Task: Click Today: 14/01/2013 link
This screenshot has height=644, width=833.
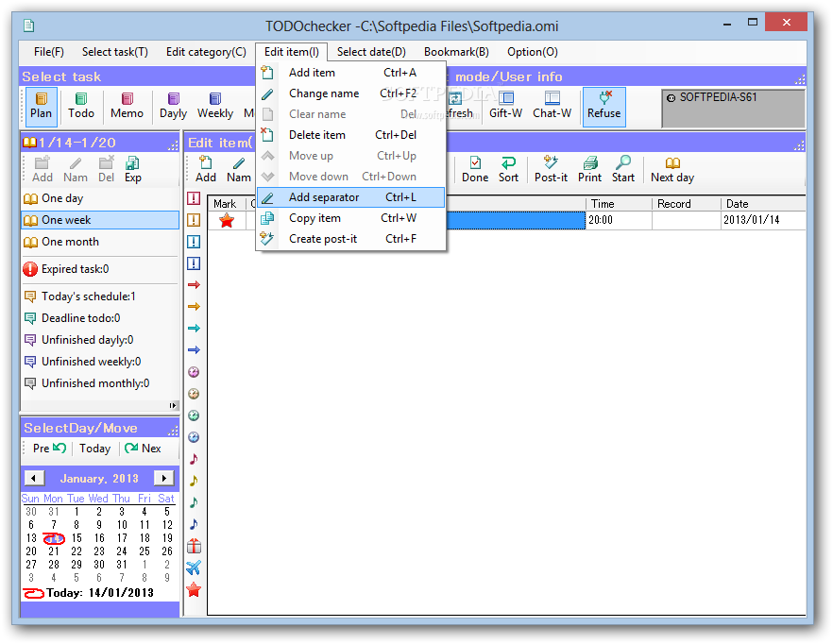Action: tap(88, 593)
